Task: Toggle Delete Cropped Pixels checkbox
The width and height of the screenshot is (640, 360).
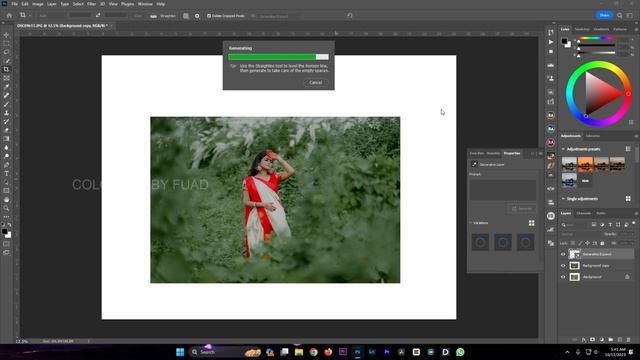Action: [x=209, y=16]
